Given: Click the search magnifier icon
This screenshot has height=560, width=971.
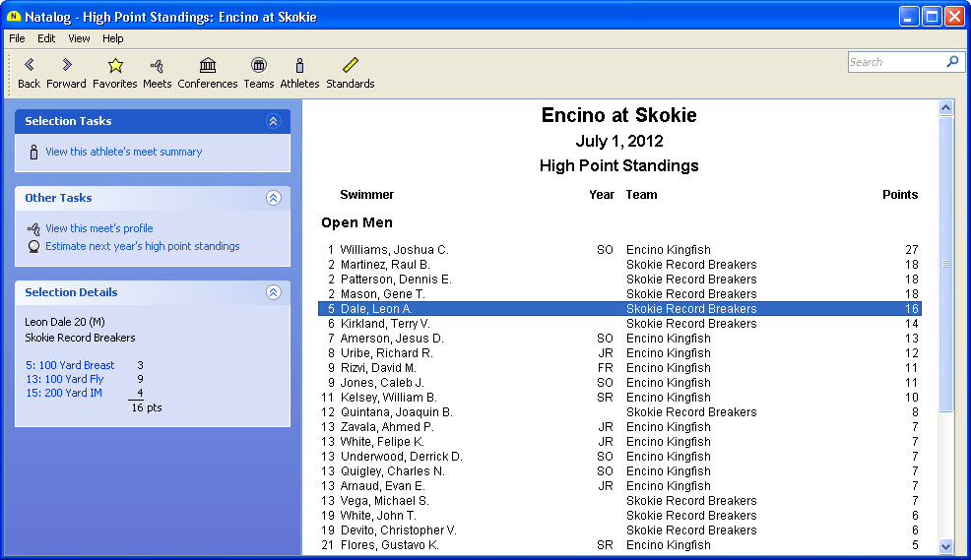Looking at the screenshot, I should [952, 62].
